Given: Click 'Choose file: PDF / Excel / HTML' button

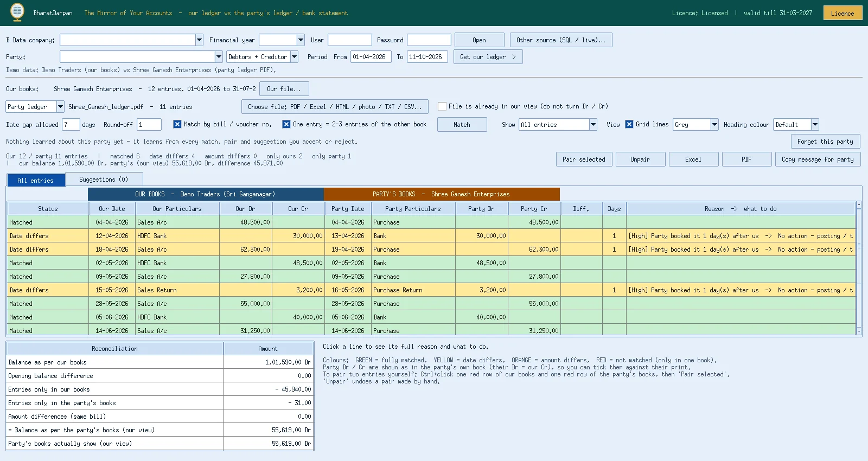Looking at the screenshot, I should (x=335, y=107).
